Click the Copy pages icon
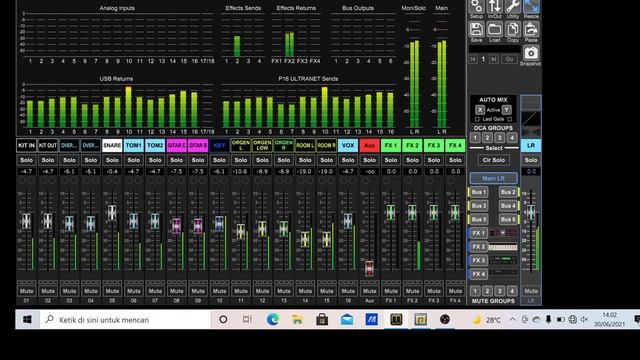Image resolution: width=640 pixels, height=360 pixels. click(513, 30)
